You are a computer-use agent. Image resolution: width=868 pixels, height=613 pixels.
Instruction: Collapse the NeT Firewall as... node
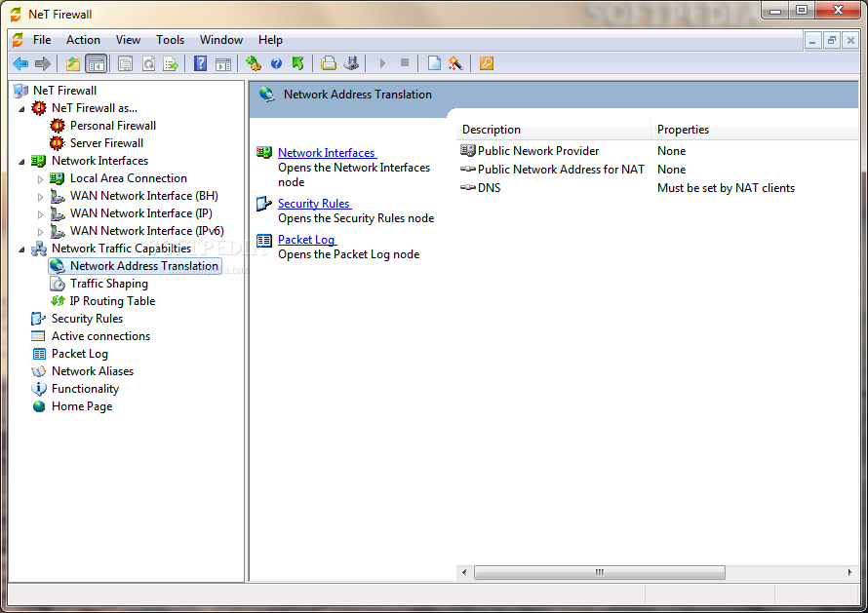click(x=21, y=109)
